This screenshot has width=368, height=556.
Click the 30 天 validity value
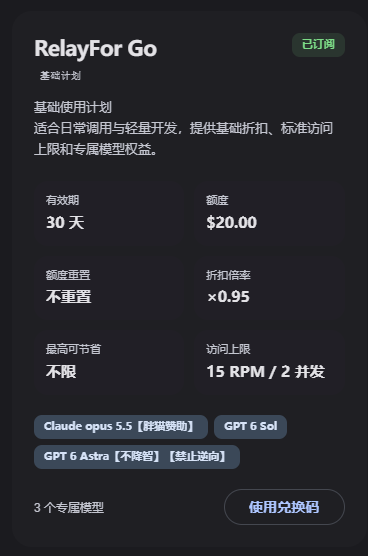pos(65,222)
